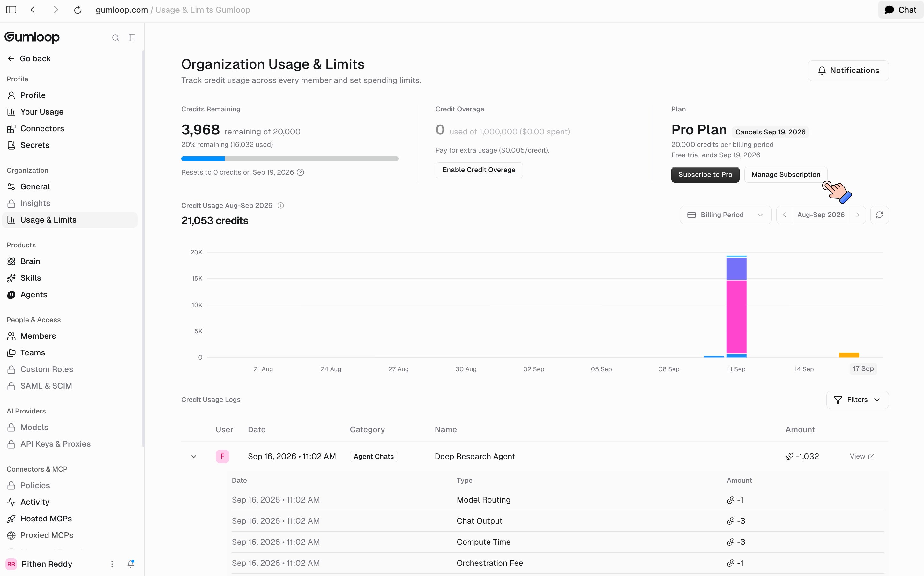The image size is (924, 576).
Task: Open Hosted MCPs page
Action: (x=70, y=519)
